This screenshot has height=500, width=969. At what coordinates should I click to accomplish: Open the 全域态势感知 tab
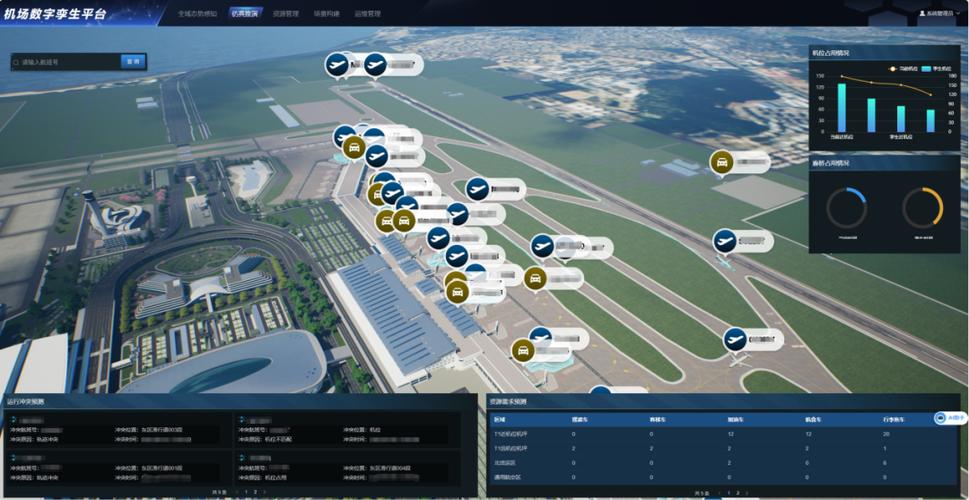click(x=198, y=13)
